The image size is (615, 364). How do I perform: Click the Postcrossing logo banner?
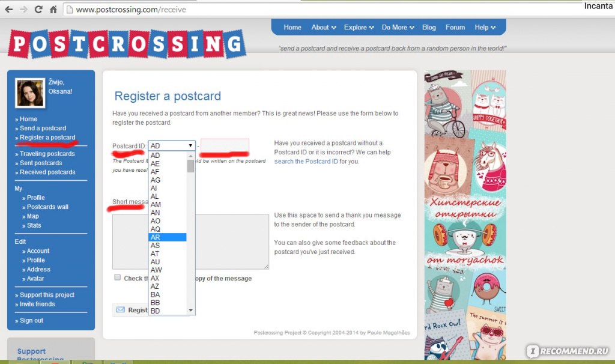click(x=126, y=44)
